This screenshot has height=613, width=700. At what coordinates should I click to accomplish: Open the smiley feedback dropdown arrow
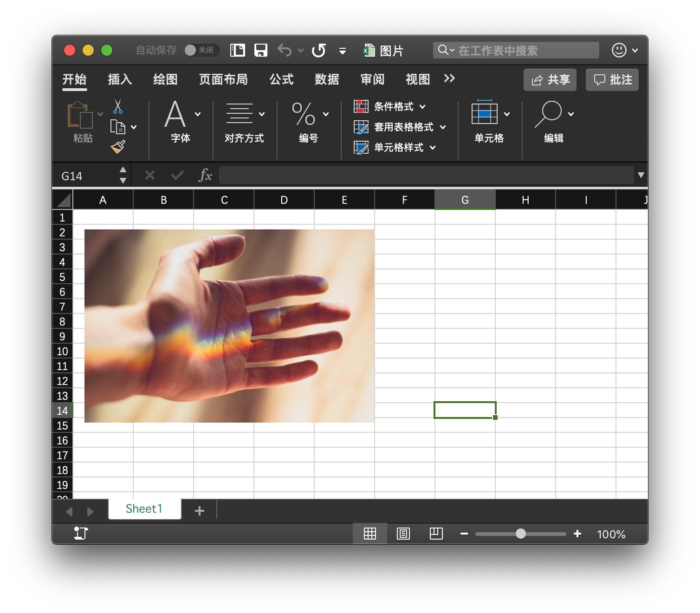(635, 51)
